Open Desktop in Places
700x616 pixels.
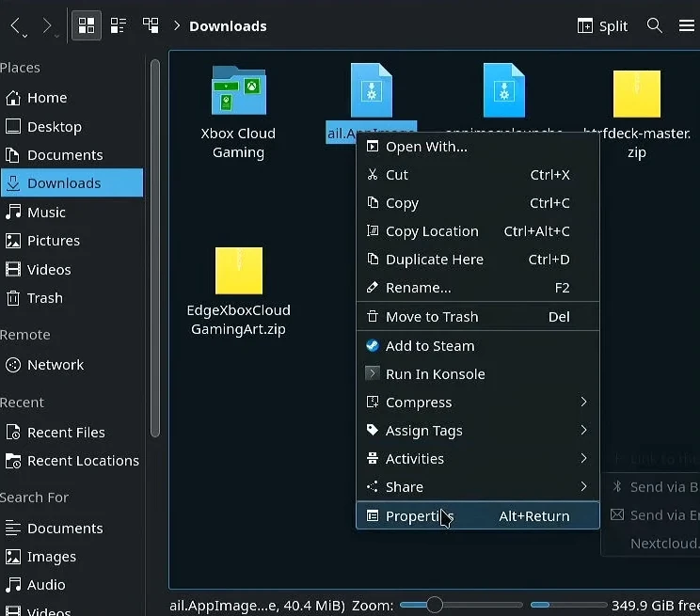[72, 127]
